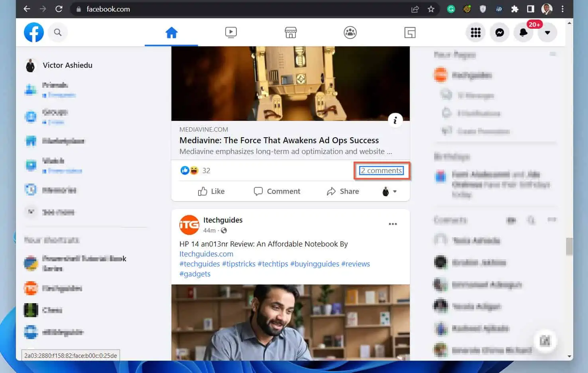The height and width of the screenshot is (373, 588).
Task: Open the Extensions puzzle icon
Action: coord(515,9)
